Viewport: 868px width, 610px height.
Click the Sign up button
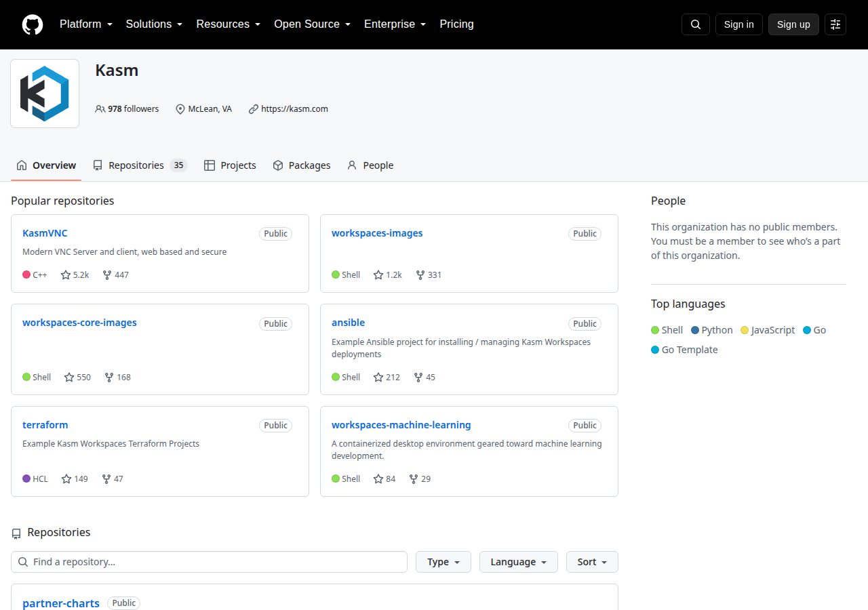[x=793, y=24]
